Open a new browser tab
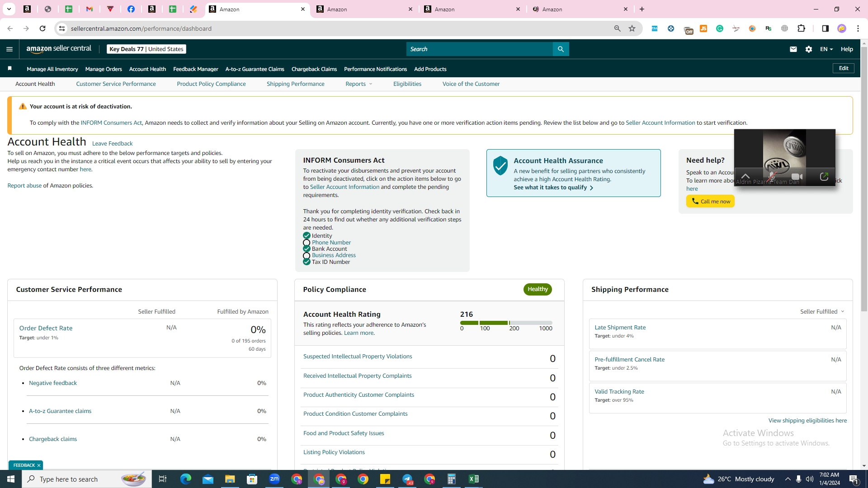This screenshot has width=868, height=488. pyautogui.click(x=642, y=9)
